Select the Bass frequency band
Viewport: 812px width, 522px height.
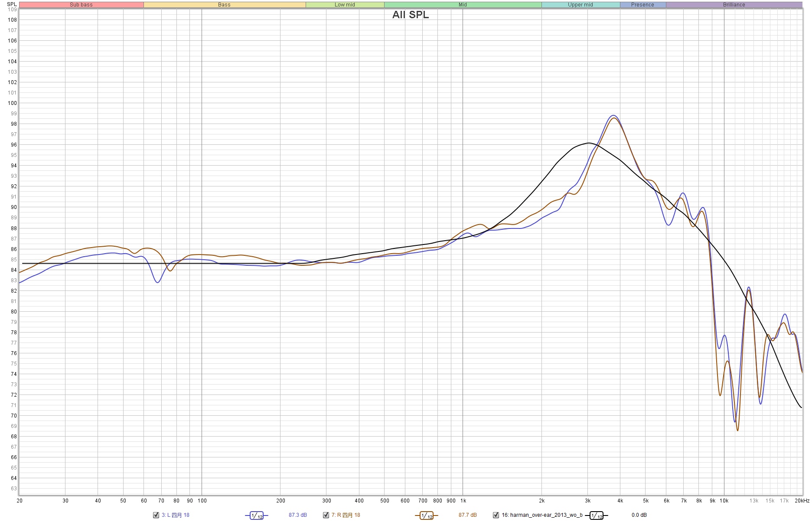tap(224, 5)
